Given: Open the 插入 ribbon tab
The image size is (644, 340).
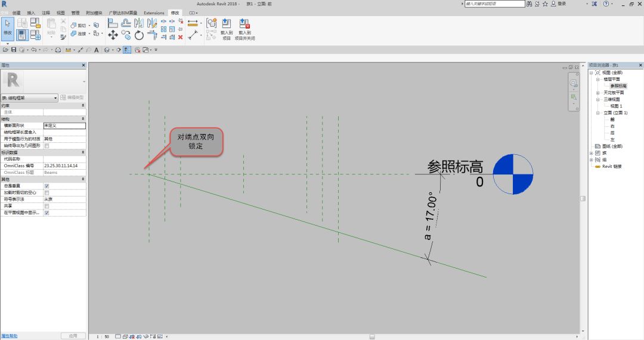Looking at the screenshot, I should tap(31, 13).
